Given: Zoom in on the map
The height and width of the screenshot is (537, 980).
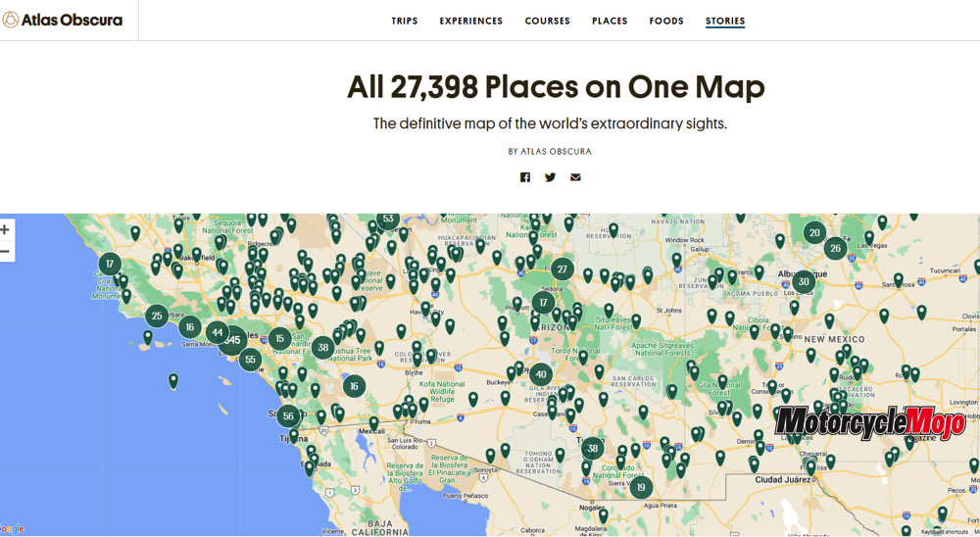Looking at the screenshot, I should [x=6, y=229].
